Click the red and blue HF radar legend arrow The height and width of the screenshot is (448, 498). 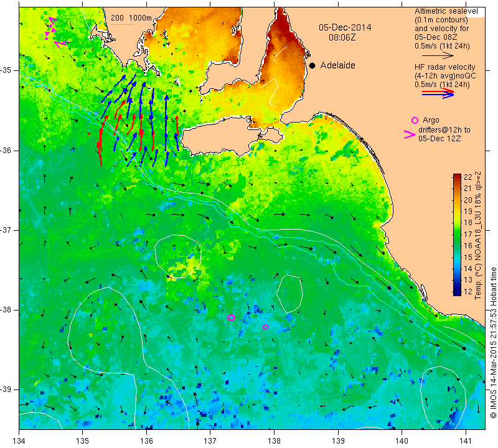(x=438, y=93)
